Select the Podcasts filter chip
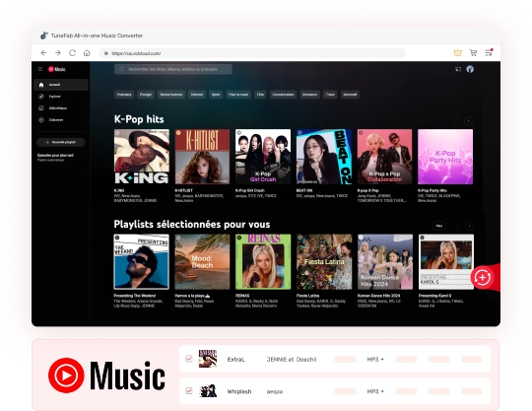 tap(124, 95)
